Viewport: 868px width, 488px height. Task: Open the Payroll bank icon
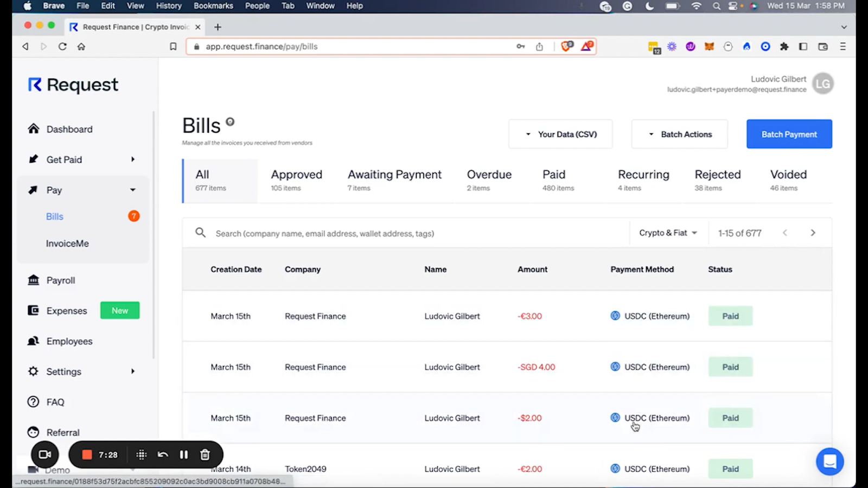34,280
